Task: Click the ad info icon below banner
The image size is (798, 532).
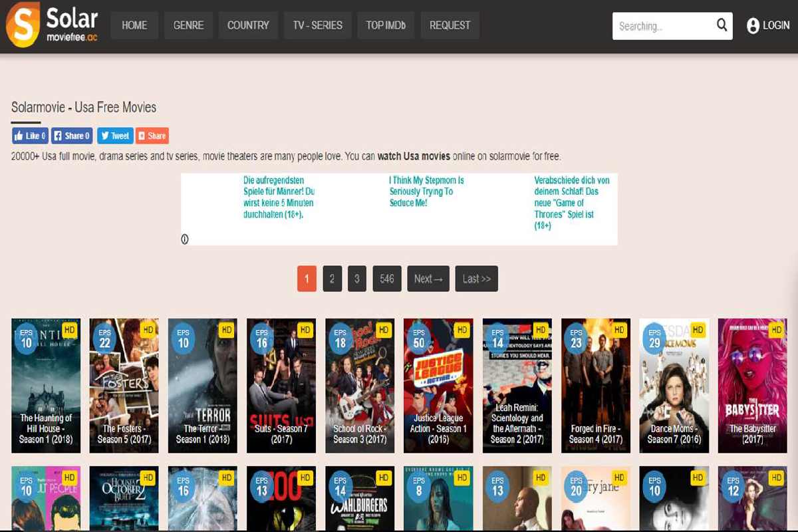Action: (x=185, y=239)
